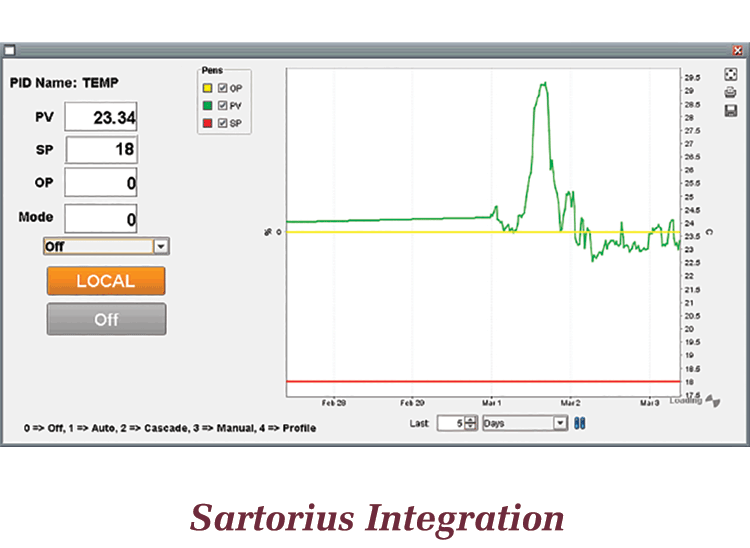Click the Mode value field

click(101, 219)
